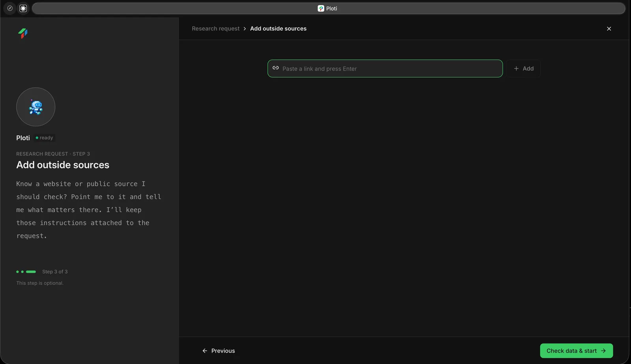Screen dimensions: 631x364
Task: Click the RESEARCH REQUEST · STEP 3 label
Action: click(53, 154)
